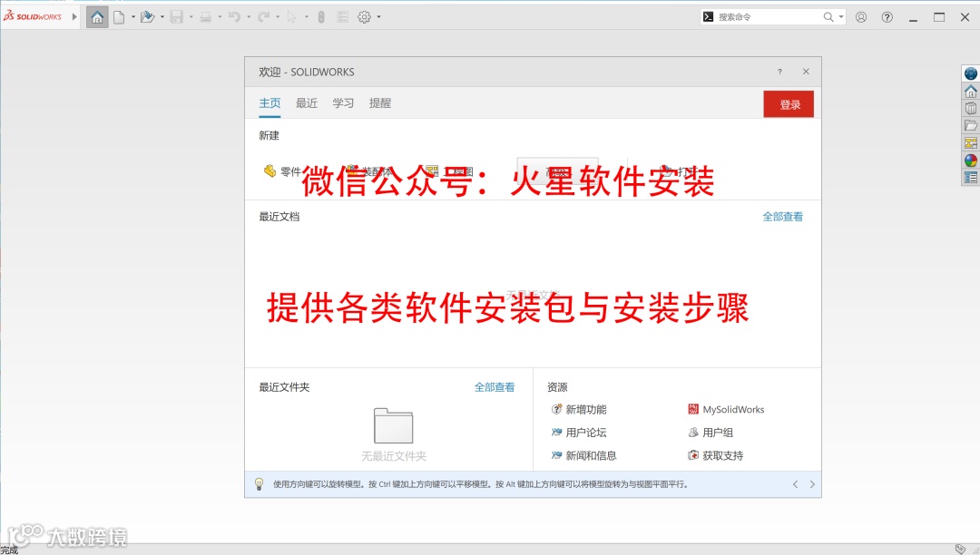Open 3DEXPERIENCE globe task pane tab
Screen dimensions: 980x555
tap(971, 73)
